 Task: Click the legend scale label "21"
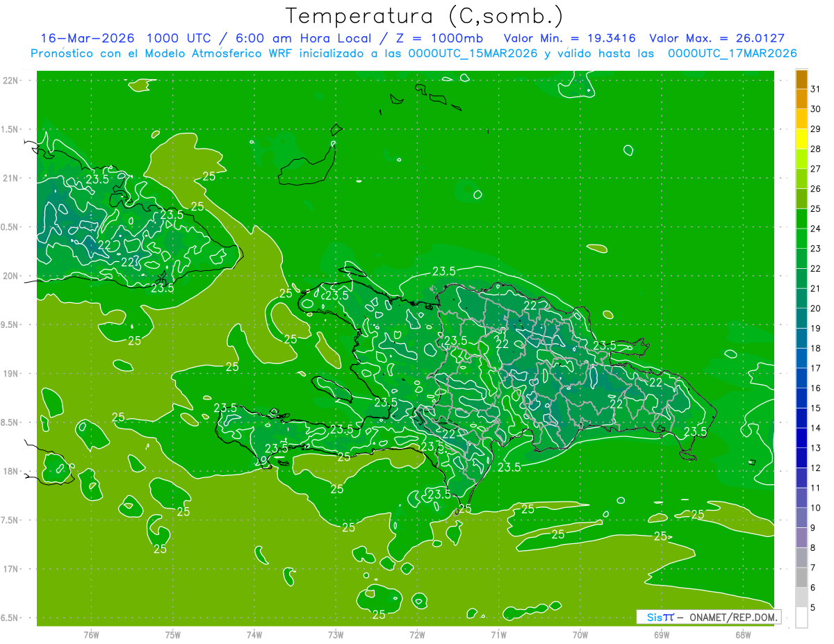pos(816,289)
